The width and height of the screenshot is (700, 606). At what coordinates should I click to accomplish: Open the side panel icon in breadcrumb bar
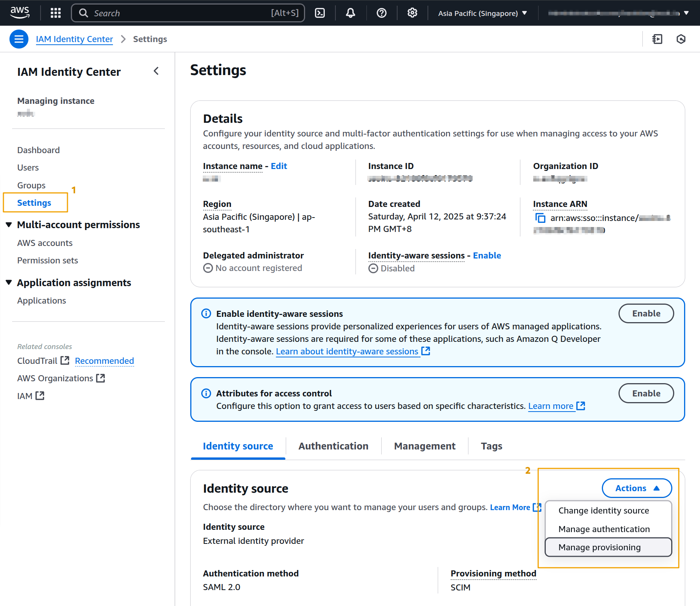(658, 39)
